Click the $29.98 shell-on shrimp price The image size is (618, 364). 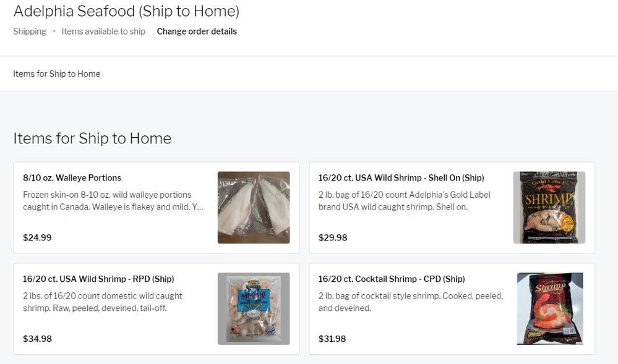[333, 237]
